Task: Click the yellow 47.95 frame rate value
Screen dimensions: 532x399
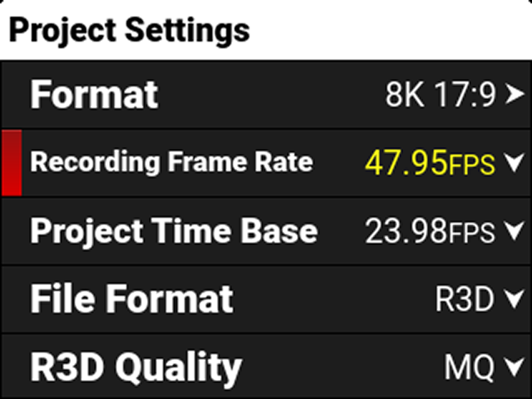Action: pyautogui.click(x=406, y=163)
